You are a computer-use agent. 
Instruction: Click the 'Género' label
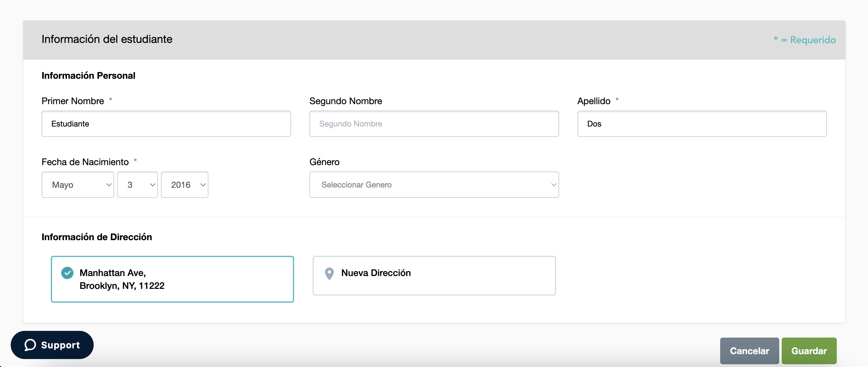pyautogui.click(x=324, y=162)
